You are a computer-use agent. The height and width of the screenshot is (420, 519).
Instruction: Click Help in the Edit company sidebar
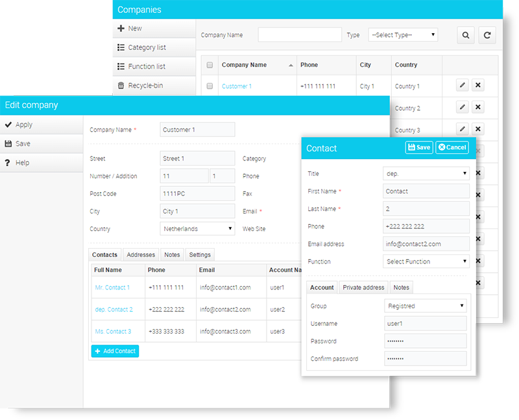(22, 163)
